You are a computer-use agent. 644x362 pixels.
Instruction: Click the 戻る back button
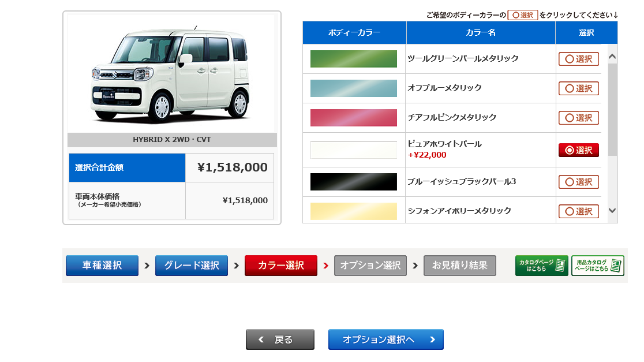point(280,339)
